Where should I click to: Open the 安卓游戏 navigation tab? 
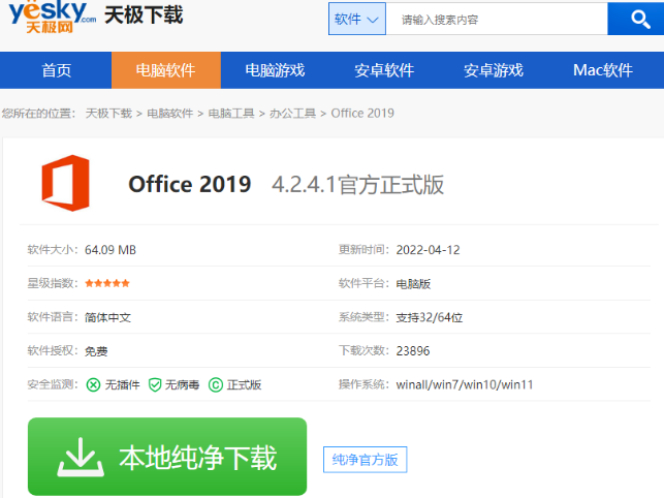pos(493,70)
